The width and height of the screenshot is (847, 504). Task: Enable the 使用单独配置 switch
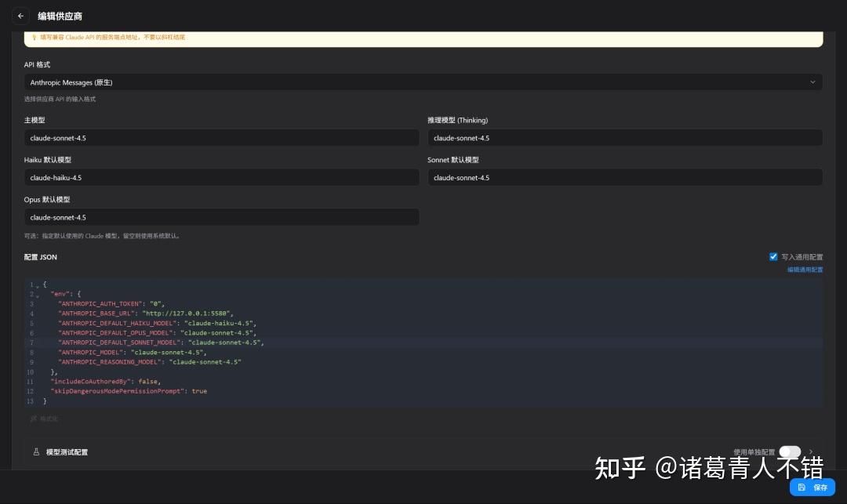(x=790, y=451)
